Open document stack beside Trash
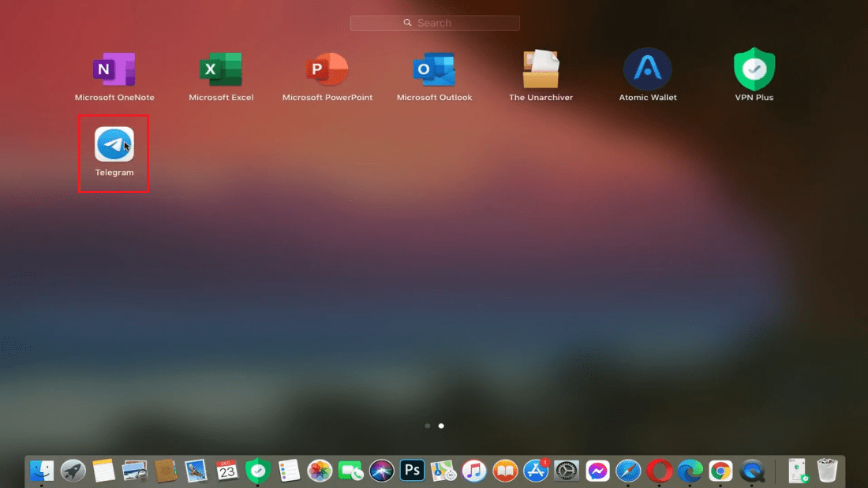 pyautogui.click(x=797, y=471)
